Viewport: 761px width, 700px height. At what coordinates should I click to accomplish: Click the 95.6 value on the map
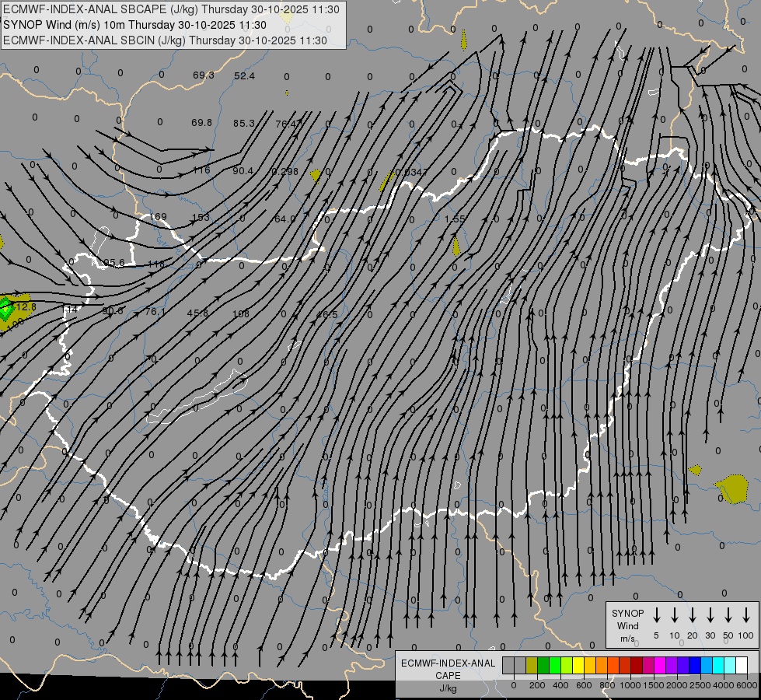click(x=114, y=263)
